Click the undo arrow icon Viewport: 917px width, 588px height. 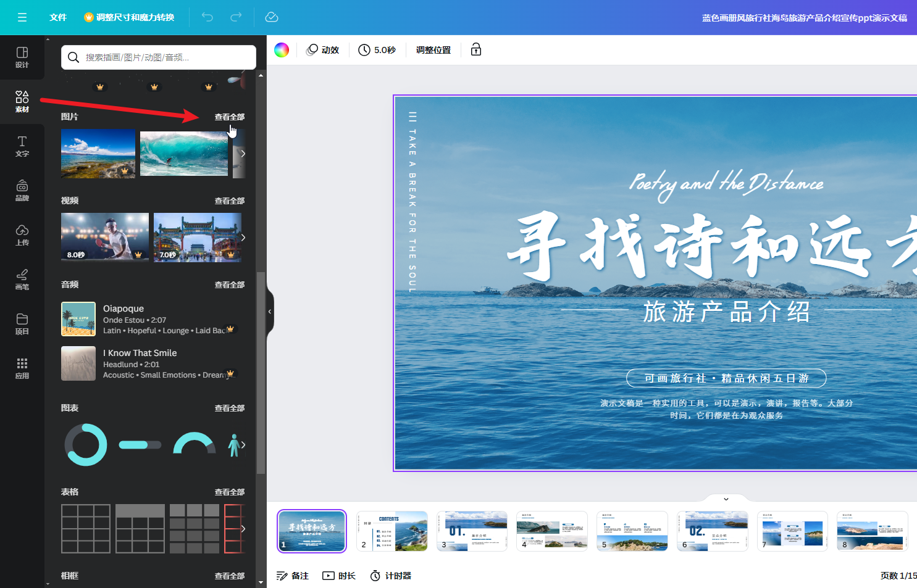coord(207,17)
